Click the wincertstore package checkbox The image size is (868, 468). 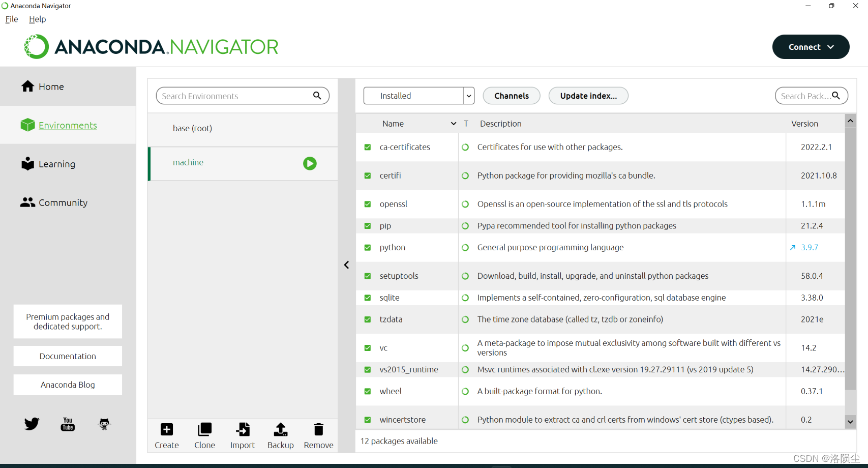point(368,420)
